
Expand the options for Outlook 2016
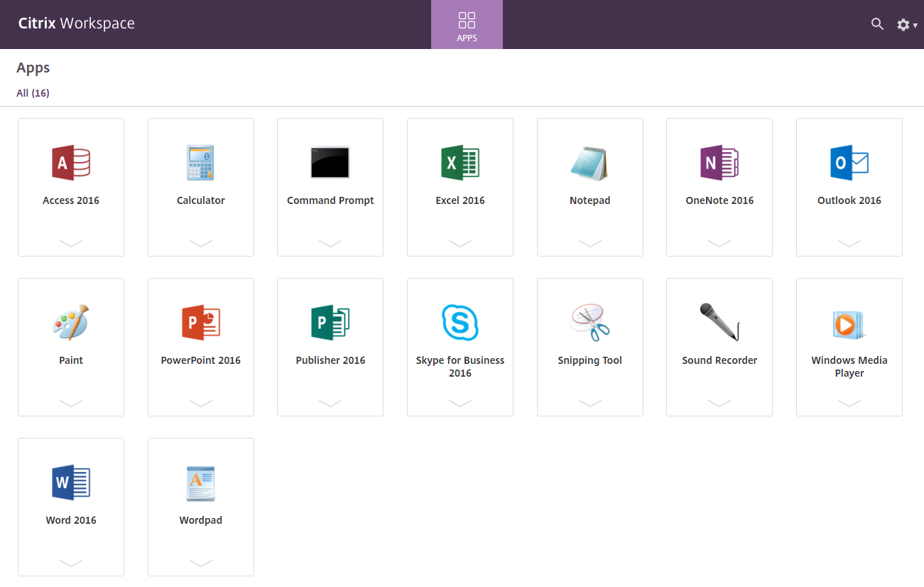[x=849, y=243]
